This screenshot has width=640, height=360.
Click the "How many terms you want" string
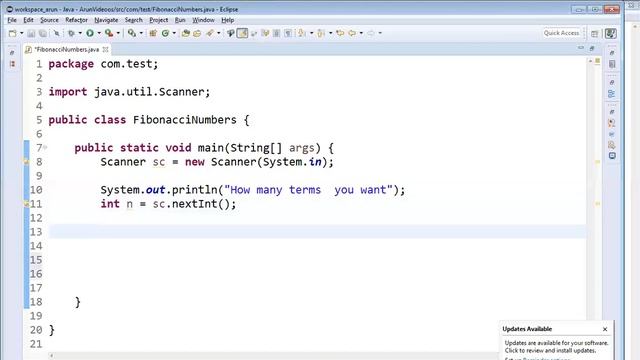(x=308, y=190)
